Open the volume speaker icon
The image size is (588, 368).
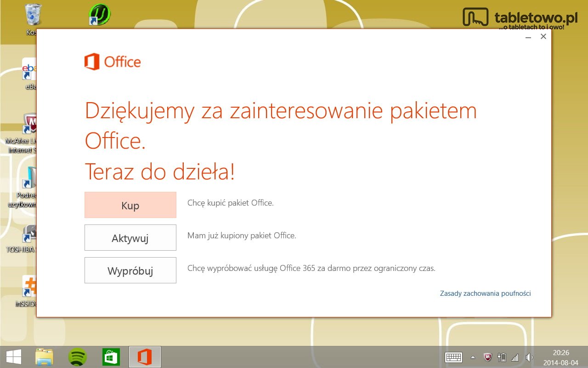tap(529, 357)
